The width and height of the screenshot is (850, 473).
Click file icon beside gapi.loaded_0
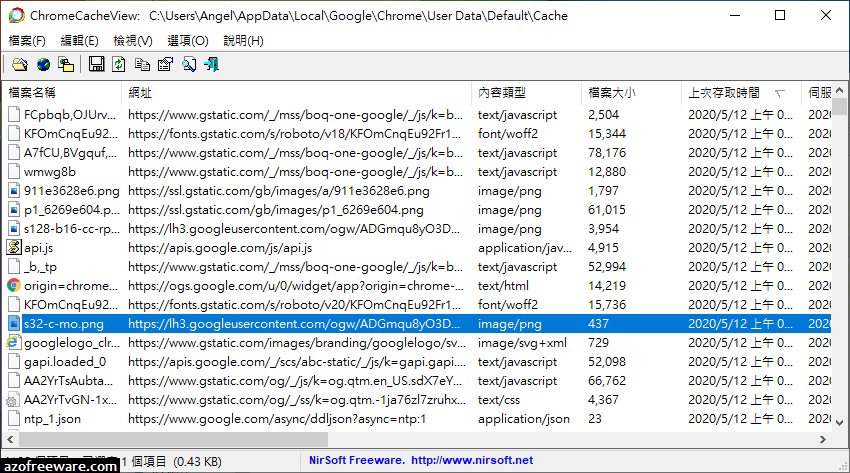tap(14, 361)
